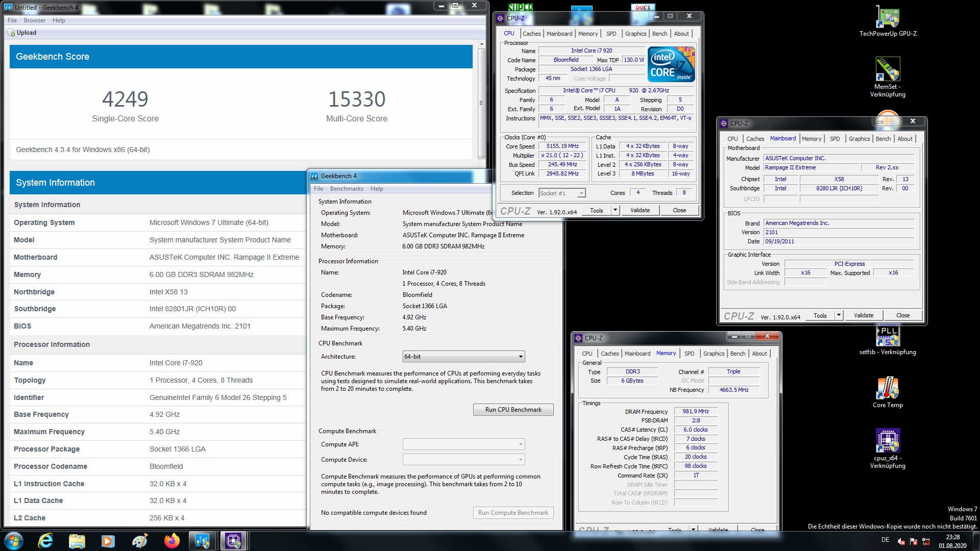Open Windows Media Player taskbar icon
The height and width of the screenshot is (551, 980).
click(x=108, y=541)
